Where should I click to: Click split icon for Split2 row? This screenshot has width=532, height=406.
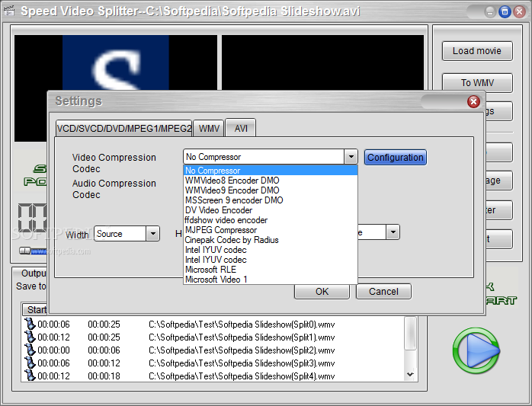30,350
